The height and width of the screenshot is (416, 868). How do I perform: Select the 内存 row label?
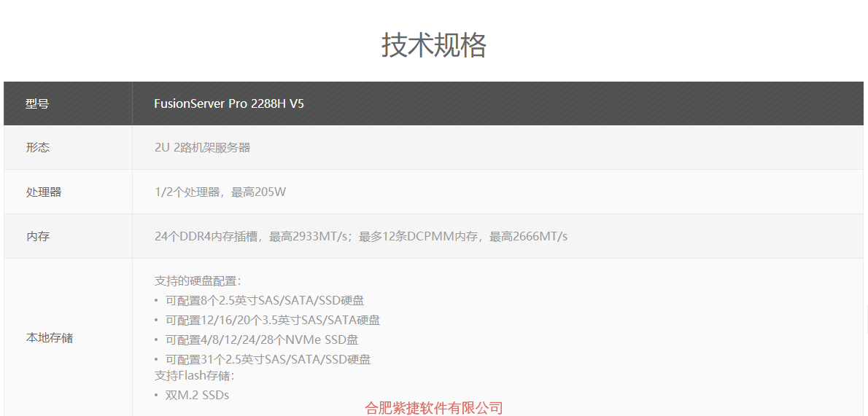coord(37,236)
